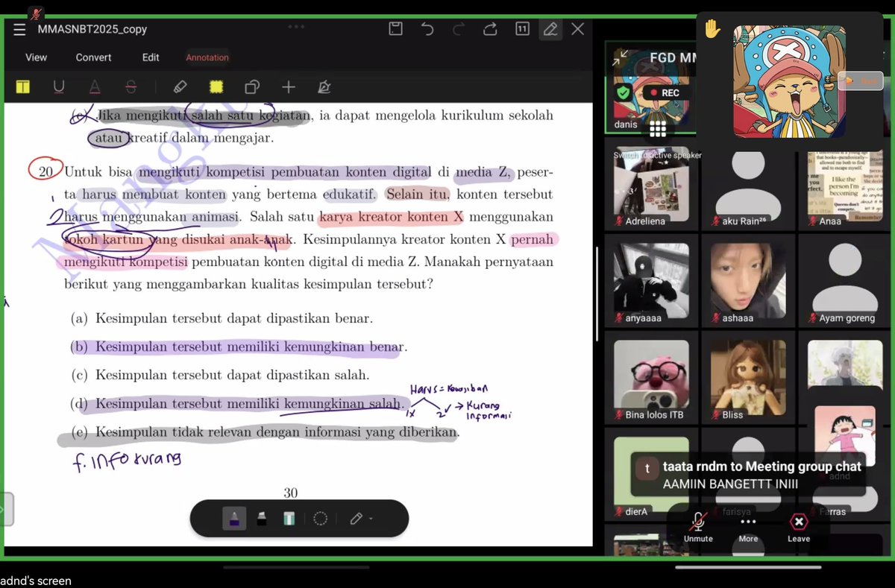Click the large Chopper avatar image

tap(789, 81)
